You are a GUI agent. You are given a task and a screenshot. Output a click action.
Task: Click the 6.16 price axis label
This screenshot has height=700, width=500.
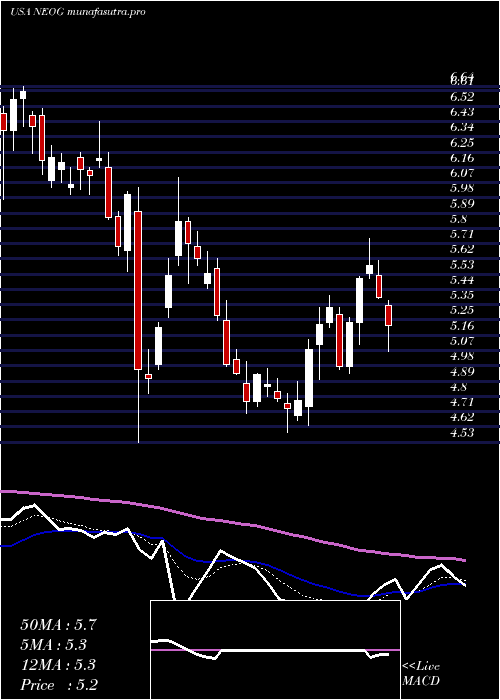pos(462,158)
